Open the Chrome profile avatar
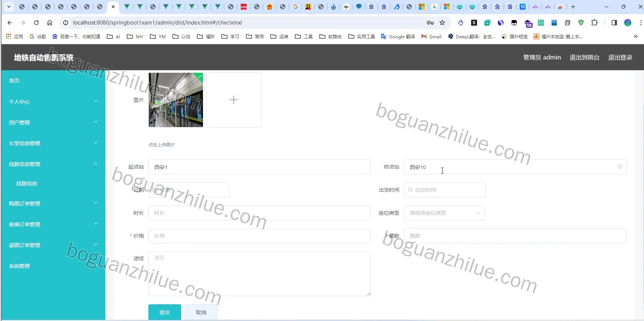 point(628,23)
